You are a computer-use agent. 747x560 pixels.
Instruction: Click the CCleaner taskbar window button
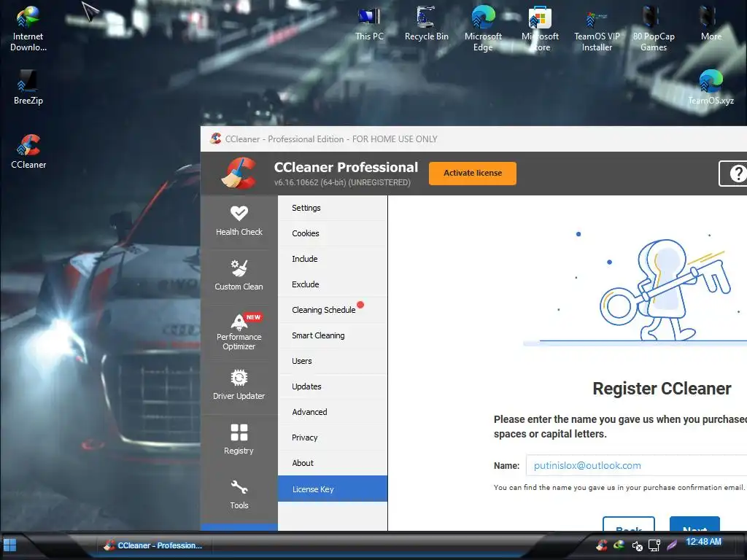[153, 545]
